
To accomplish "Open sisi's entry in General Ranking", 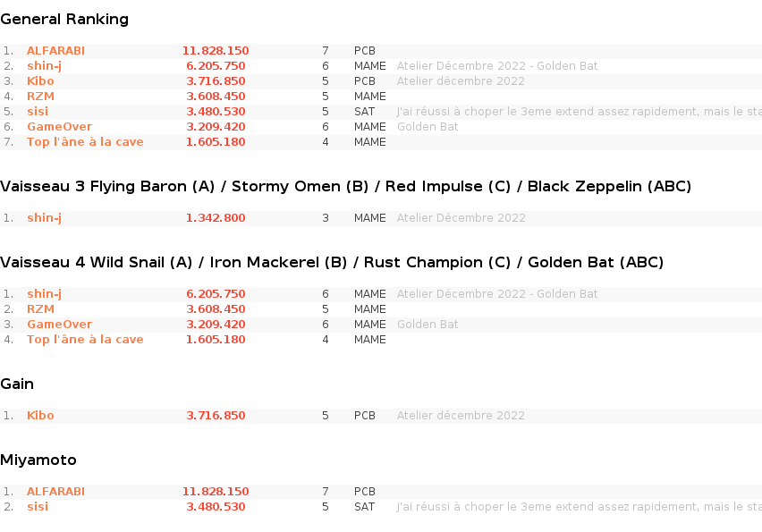I will (38, 111).
